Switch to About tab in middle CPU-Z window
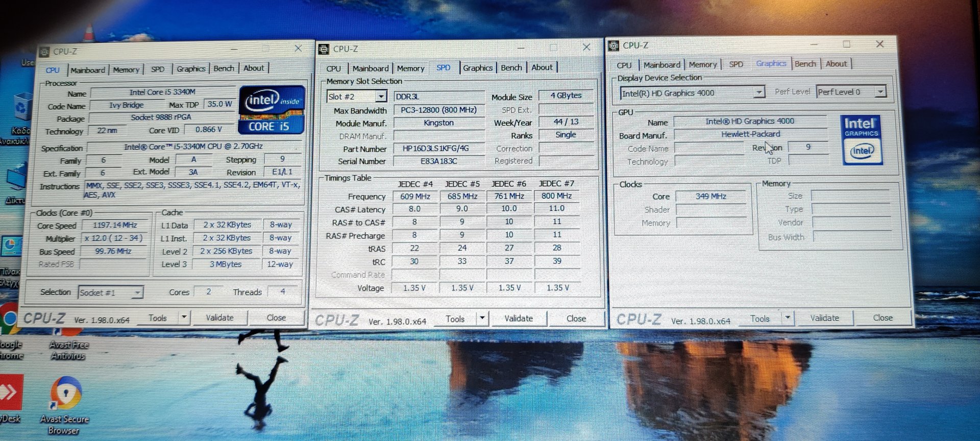Screen dimensions: 980x441 coord(542,67)
